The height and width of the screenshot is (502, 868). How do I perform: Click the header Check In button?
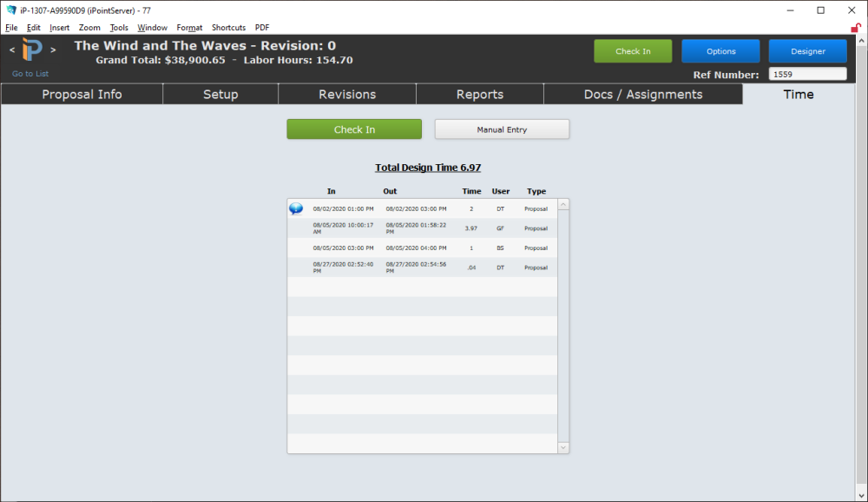pyautogui.click(x=633, y=51)
